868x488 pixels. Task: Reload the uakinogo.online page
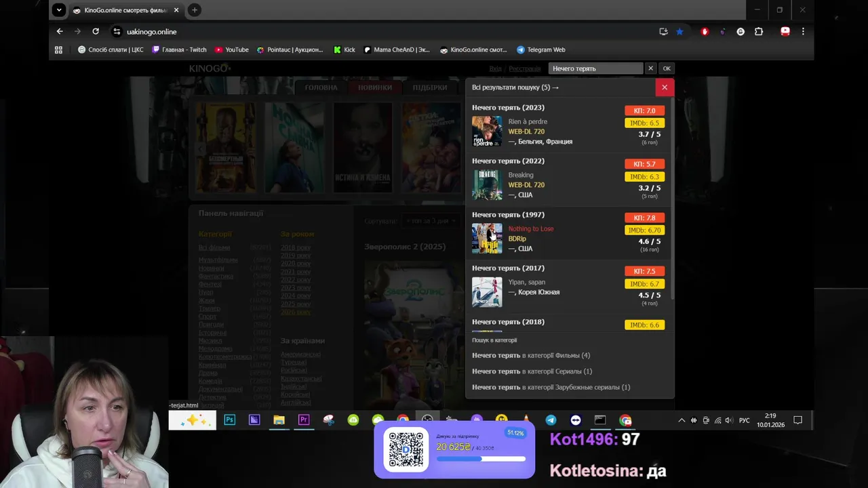pos(96,31)
